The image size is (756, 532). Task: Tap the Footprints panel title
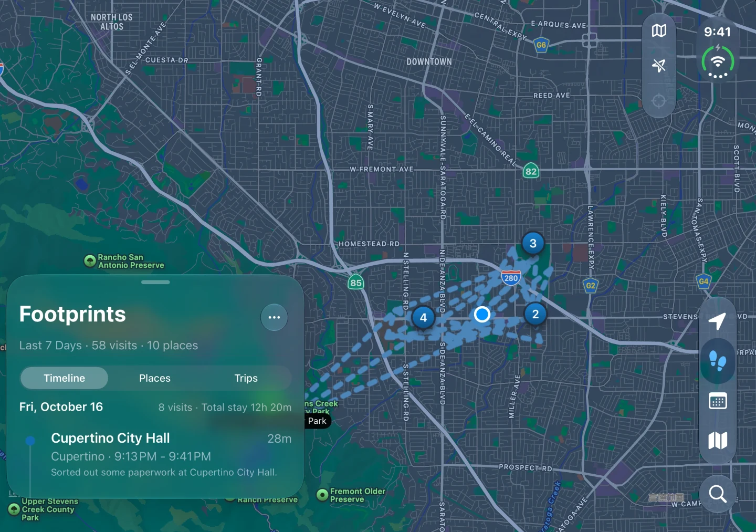click(x=72, y=314)
